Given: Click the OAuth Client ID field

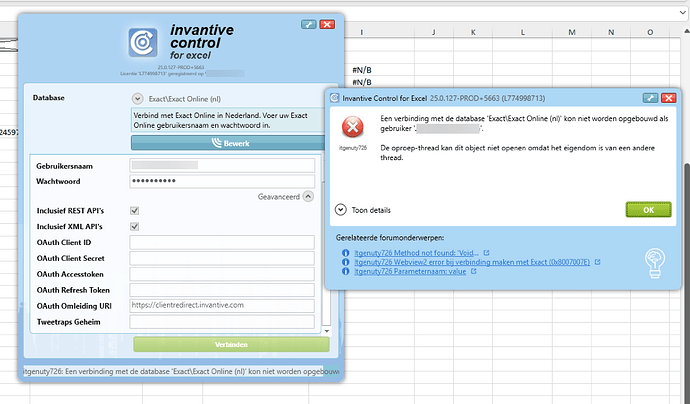Looking at the screenshot, I should click(x=222, y=243).
